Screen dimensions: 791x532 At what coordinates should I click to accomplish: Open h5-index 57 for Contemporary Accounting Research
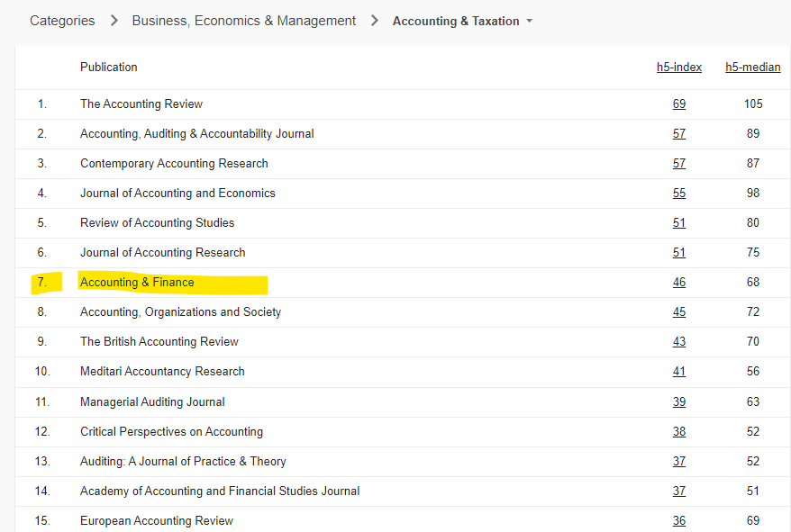(x=679, y=164)
